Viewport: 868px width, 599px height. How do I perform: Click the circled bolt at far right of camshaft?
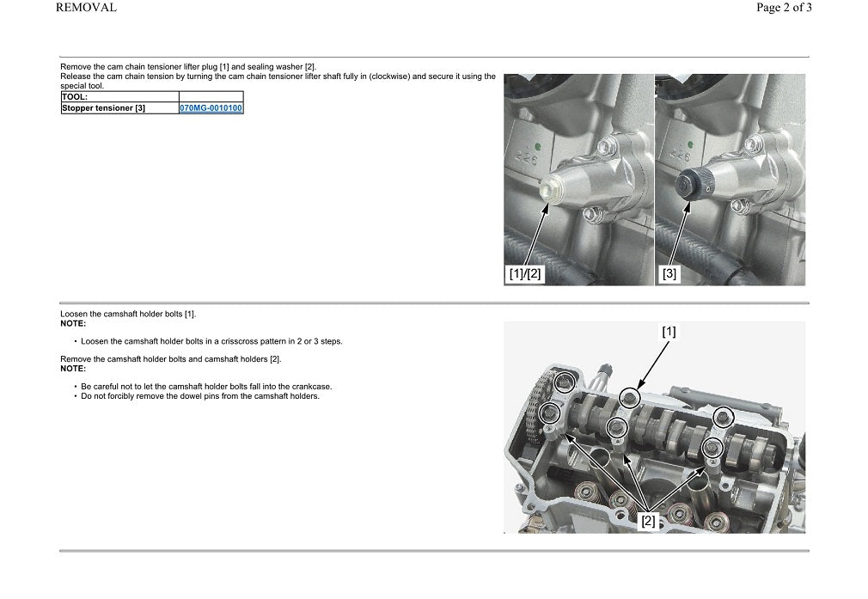tap(724, 416)
